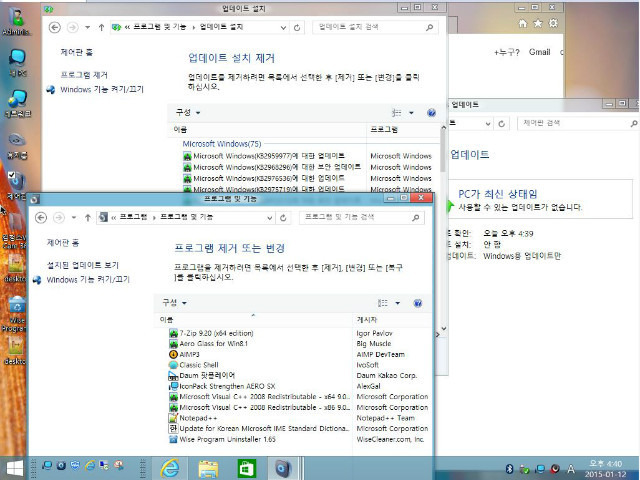Select the 7-Zip 9.20 entry icon
The height and width of the screenshot is (480, 640).
173,333
